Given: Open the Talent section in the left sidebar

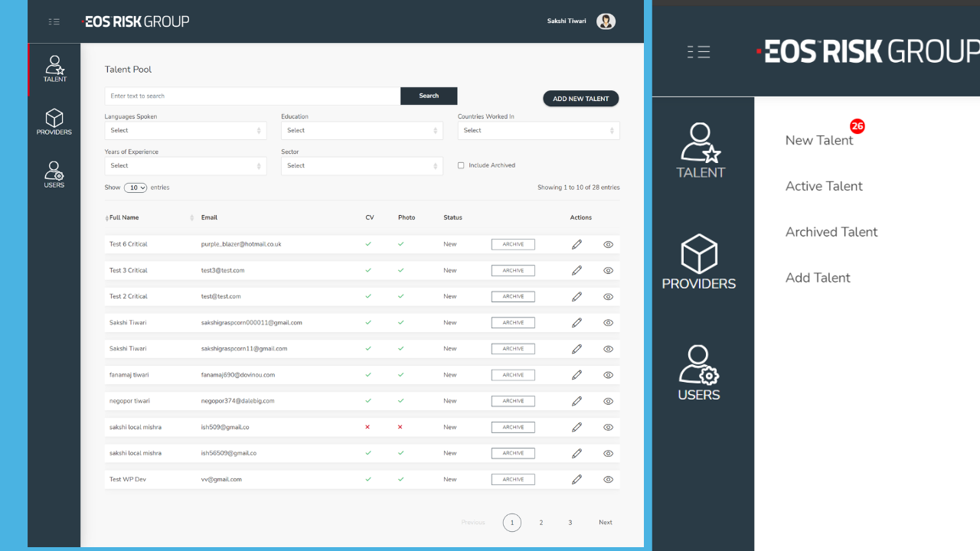Looking at the screenshot, I should [x=54, y=69].
